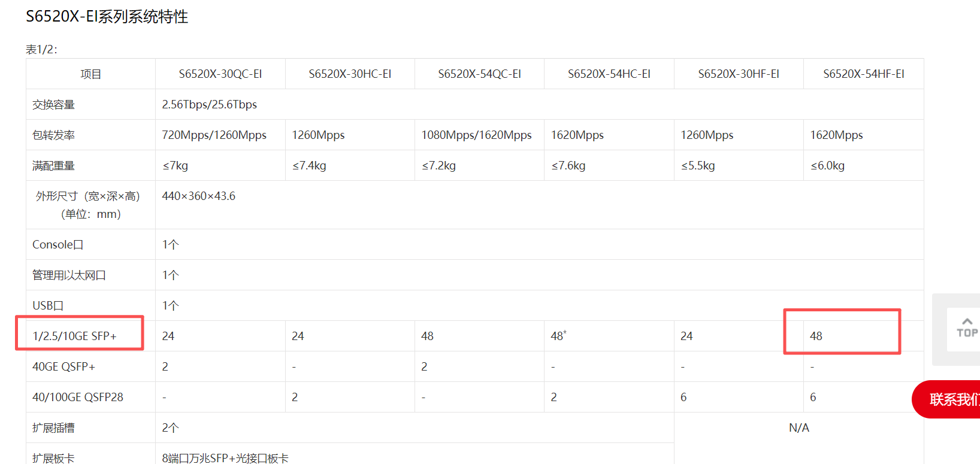Select the S6520X-30HC-EI column header
Image resolution: width=980 pixels, height=464 pixels.
click(x=350, y=74)
